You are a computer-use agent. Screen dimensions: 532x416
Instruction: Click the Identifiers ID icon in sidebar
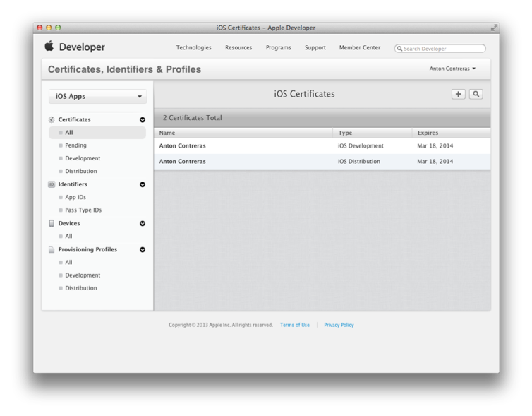point(52,184)
